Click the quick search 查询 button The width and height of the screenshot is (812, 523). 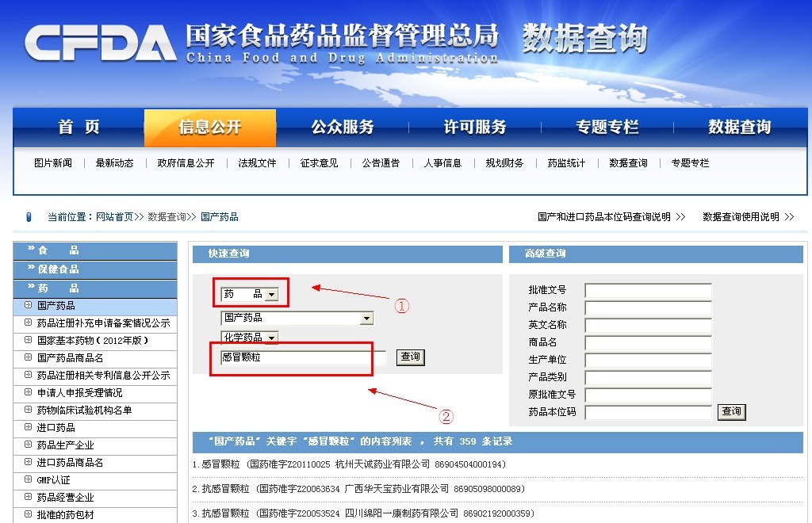410,357
